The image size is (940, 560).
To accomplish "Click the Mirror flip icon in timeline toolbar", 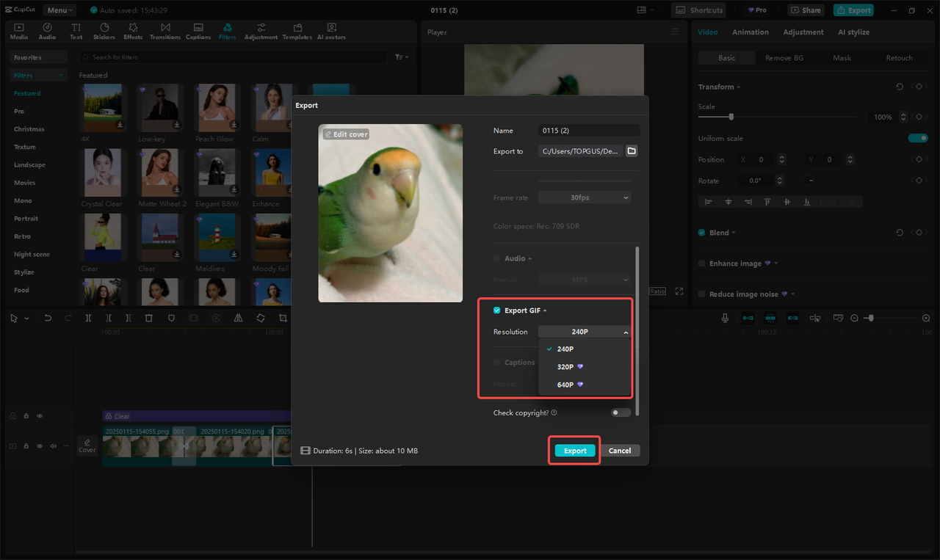I will [238, 318].
